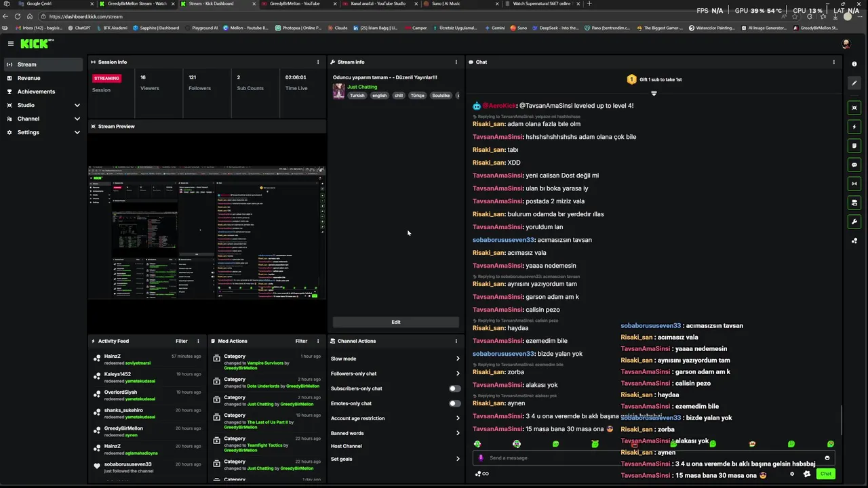The width and height of the screenshot is (868, 488).
Task: Open Set goals options
Action: coord(395,459)
